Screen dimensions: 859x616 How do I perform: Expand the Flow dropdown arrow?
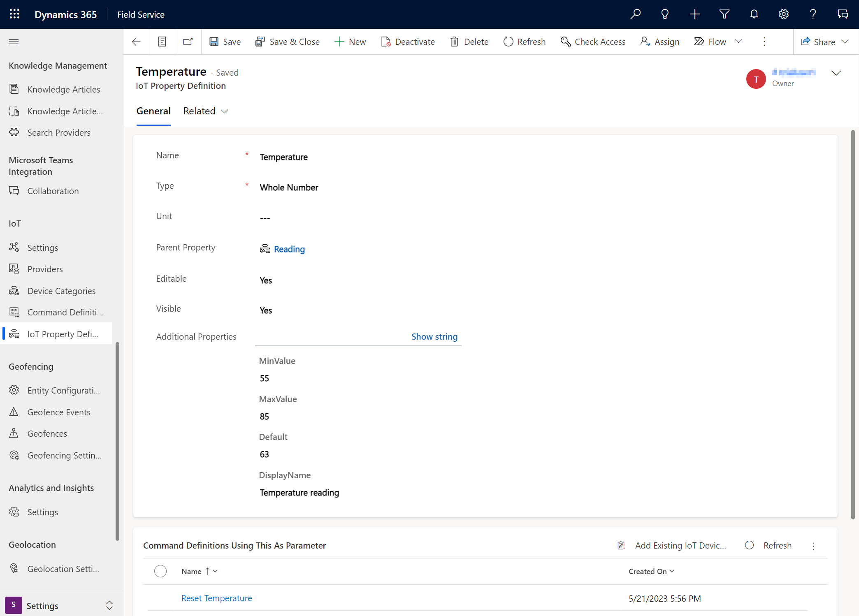(740, 42)
